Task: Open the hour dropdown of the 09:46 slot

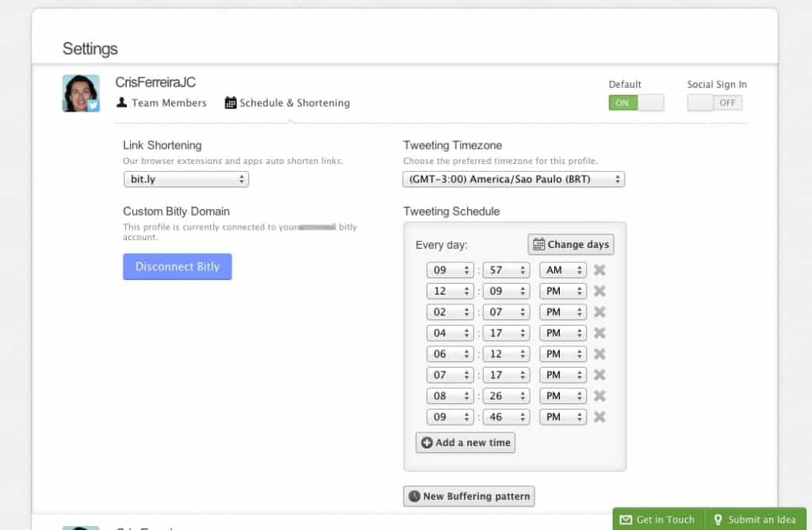Action: 450,417
